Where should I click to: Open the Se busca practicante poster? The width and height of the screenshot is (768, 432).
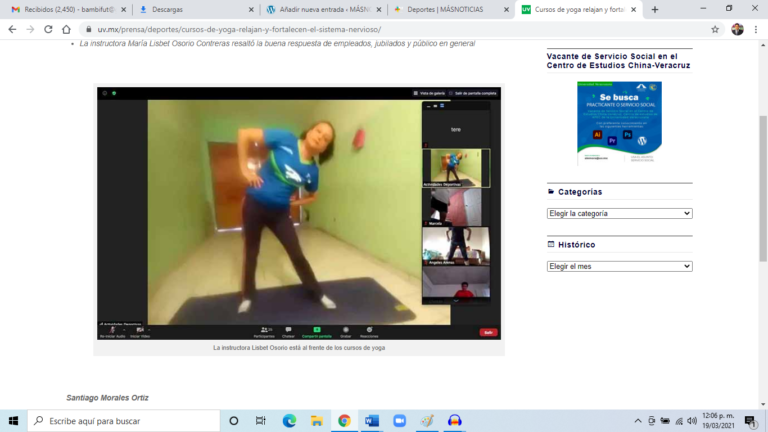point(619,122)
